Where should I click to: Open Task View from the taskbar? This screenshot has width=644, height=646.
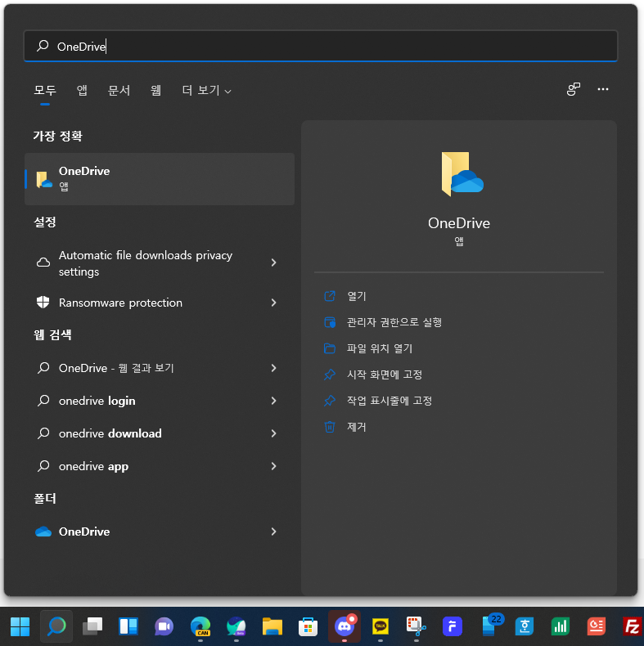(92, 626)
